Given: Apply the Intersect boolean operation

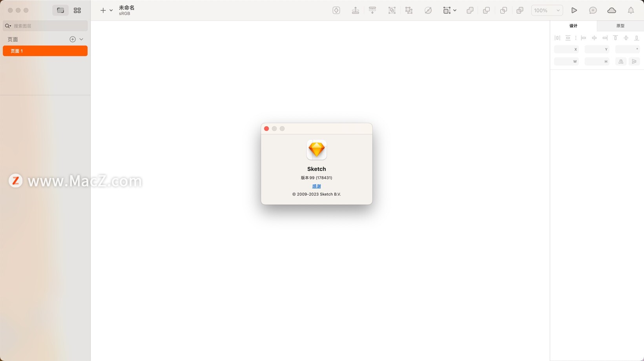Looking at the screenshot, I should (x=504, y=10).
